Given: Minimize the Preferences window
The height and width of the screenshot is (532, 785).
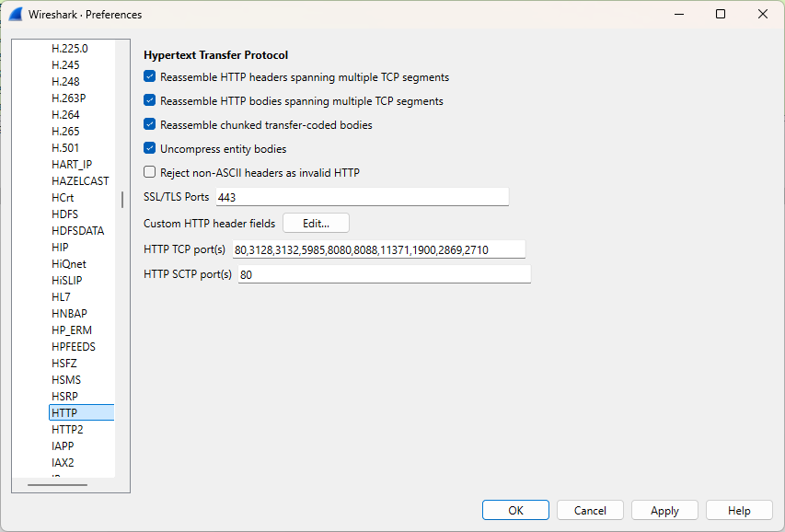Looking at the screenshot, I should [679, 14].
